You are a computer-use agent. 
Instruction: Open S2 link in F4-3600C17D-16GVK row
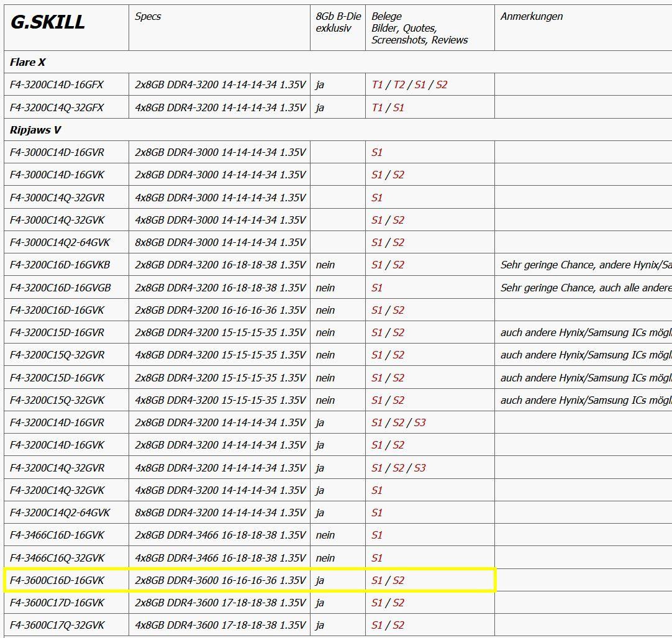(x=398, y=603)
